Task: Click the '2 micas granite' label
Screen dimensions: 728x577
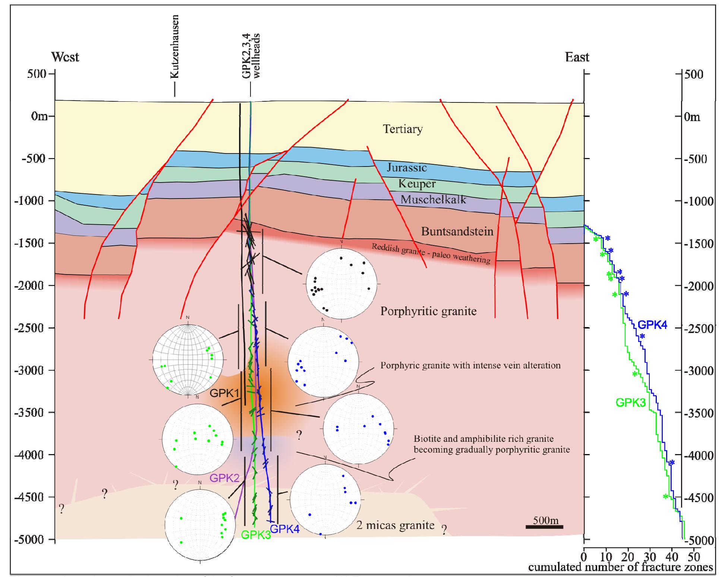Action: [x=395, y=525]
